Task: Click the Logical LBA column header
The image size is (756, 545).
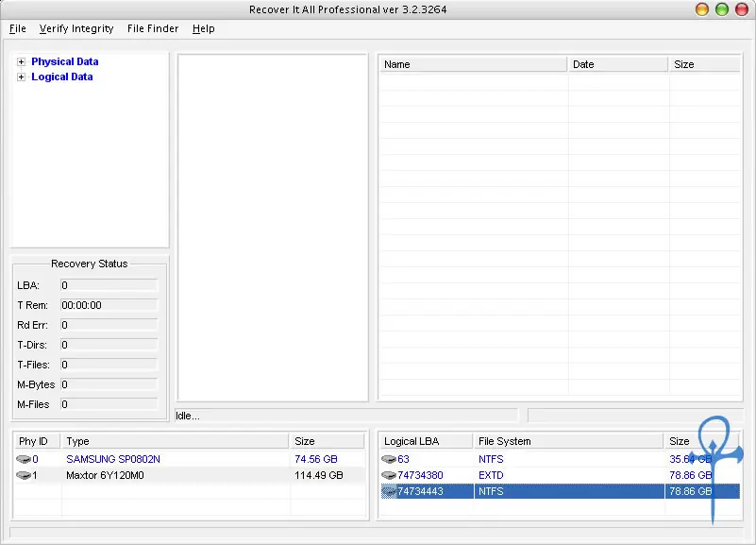Action: click(x=427, y=441)
